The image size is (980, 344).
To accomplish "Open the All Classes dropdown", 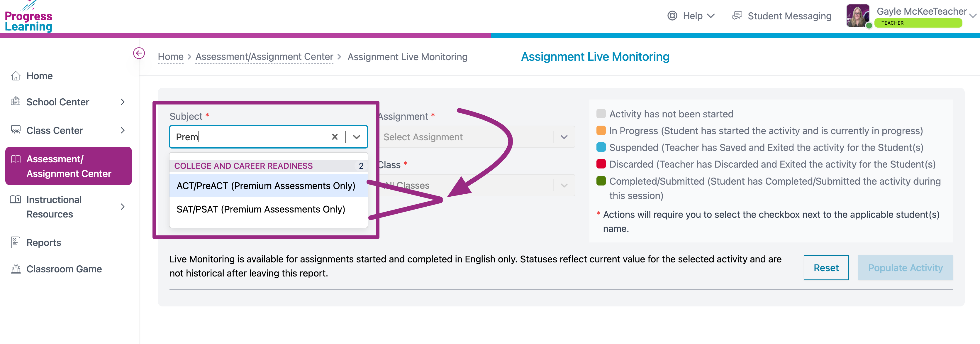I will (476, 185).
